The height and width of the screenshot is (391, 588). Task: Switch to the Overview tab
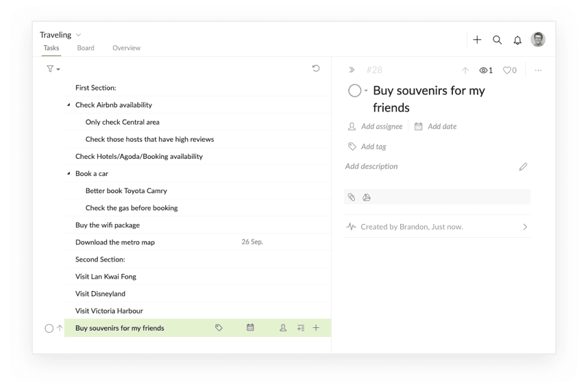click(x=126, y=48)
